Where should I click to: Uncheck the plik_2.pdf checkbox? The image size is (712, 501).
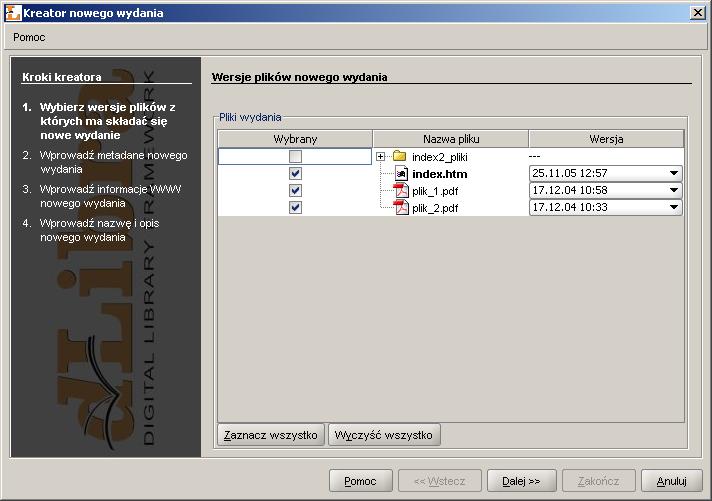[295, 208]
